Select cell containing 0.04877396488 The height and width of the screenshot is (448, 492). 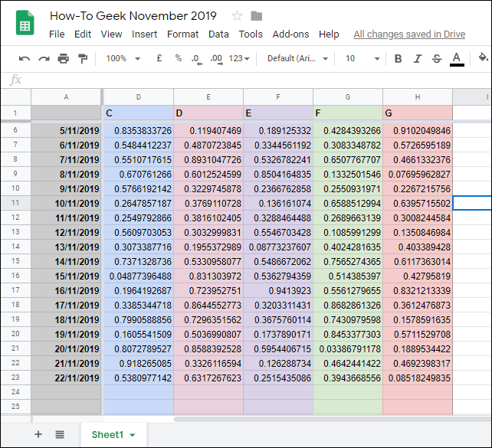139,276
